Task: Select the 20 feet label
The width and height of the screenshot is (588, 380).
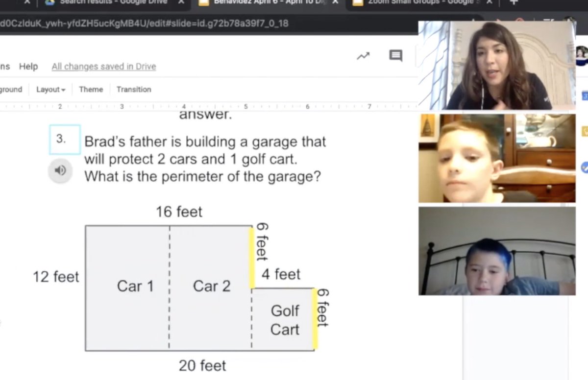Action: pyautogui.click(x=202, y=365)
